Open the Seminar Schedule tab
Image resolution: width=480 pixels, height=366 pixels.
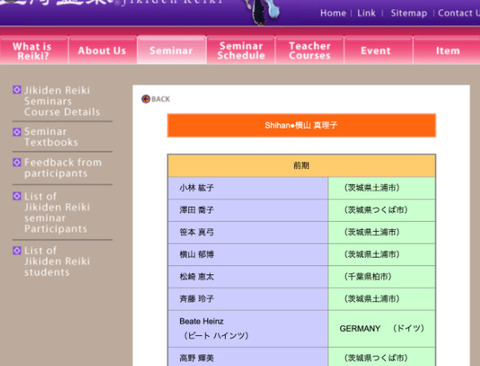click(241, 50)
